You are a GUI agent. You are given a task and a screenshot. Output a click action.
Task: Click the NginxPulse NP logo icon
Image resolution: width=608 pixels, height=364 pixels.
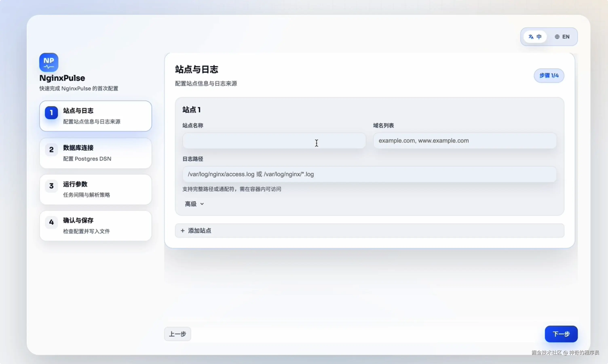[49, 62]
